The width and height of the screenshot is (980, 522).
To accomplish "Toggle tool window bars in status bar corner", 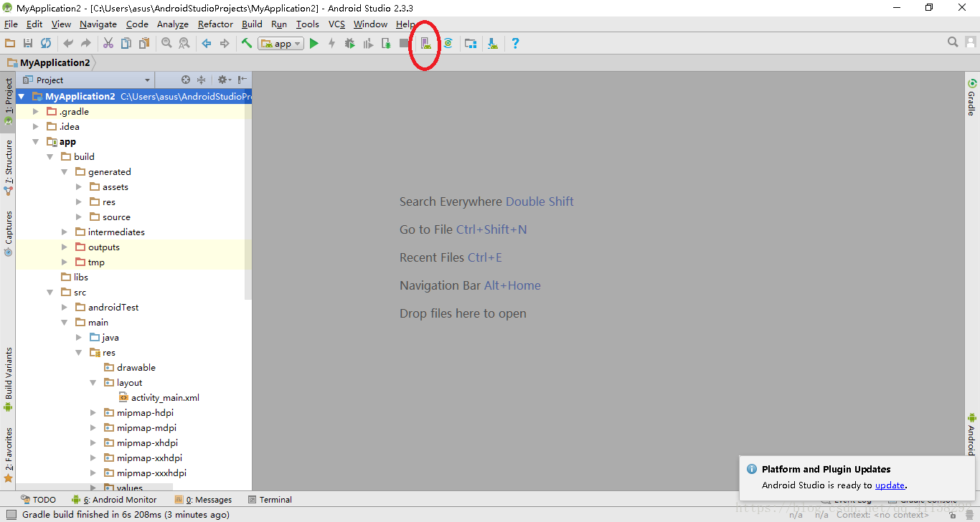I will coord(11,514).
